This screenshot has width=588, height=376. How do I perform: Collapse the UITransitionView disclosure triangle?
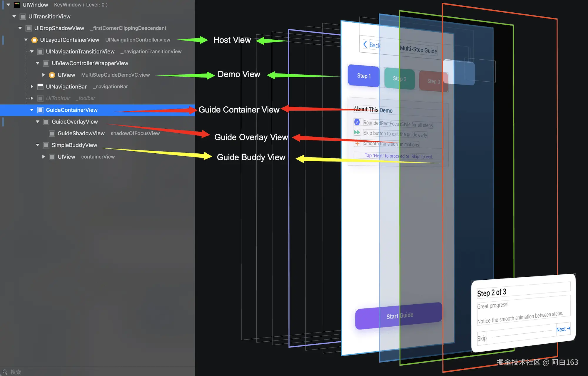(x=14, y=16)
